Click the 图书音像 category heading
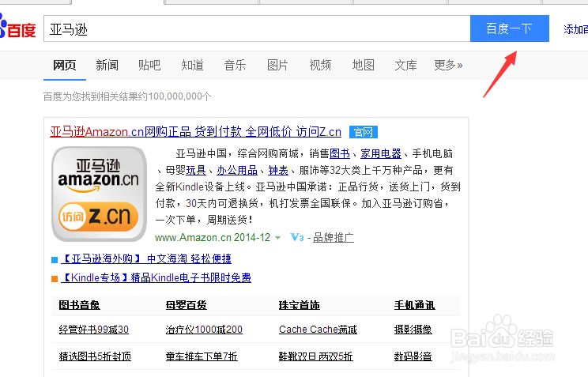 pyautogui.click(x=80, y=305)
